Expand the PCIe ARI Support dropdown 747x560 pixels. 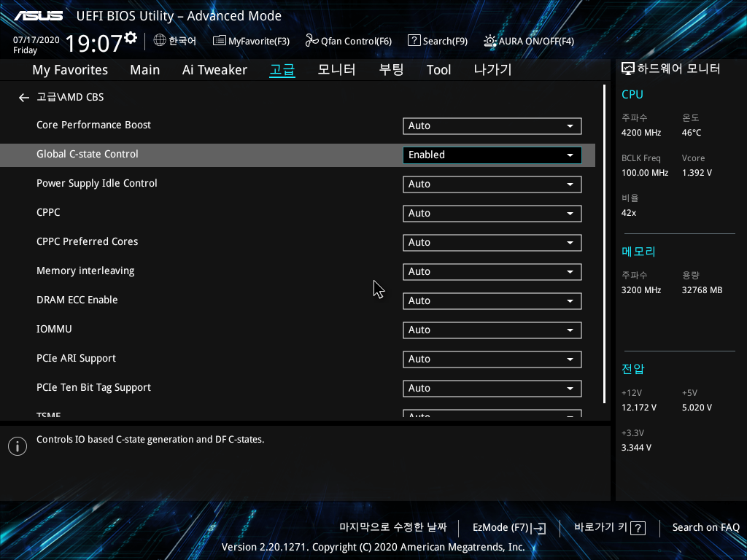492,359
